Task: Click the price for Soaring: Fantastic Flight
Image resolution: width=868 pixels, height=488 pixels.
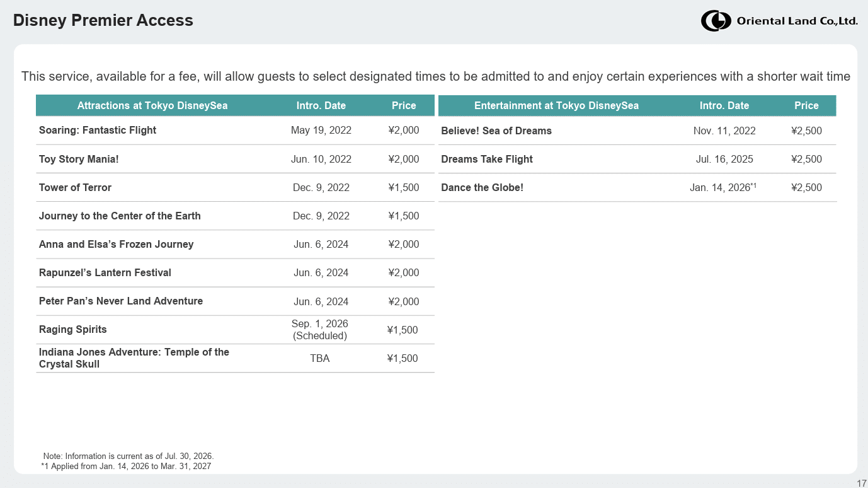Action: click(x=404, y=131)
